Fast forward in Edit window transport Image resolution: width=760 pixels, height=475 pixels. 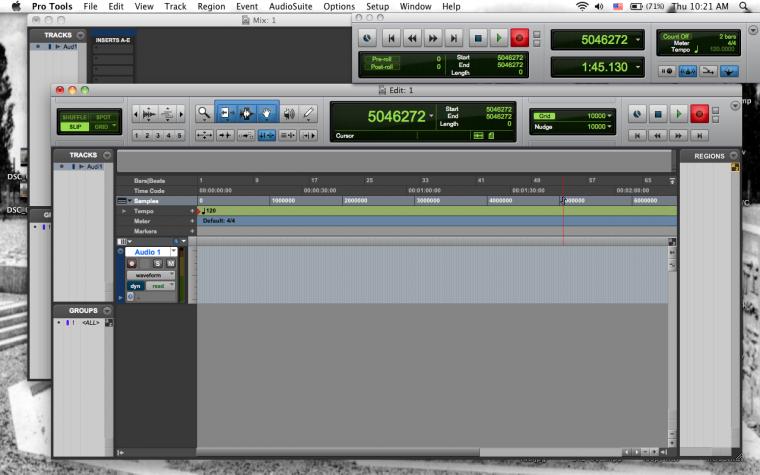tap(679, 136)
